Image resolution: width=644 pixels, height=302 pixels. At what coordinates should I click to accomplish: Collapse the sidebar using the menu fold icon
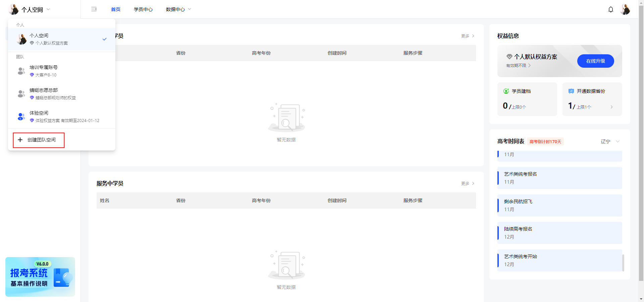(94, 9)
